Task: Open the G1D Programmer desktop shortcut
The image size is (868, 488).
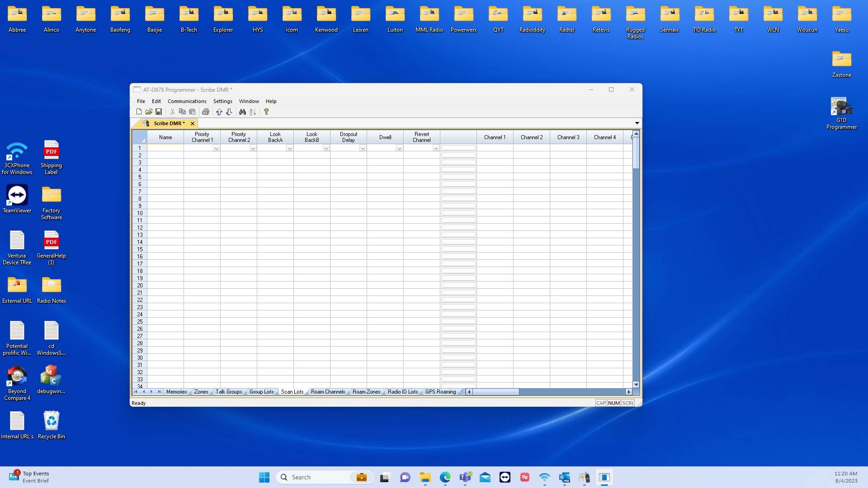Action: tap(841, 113)
